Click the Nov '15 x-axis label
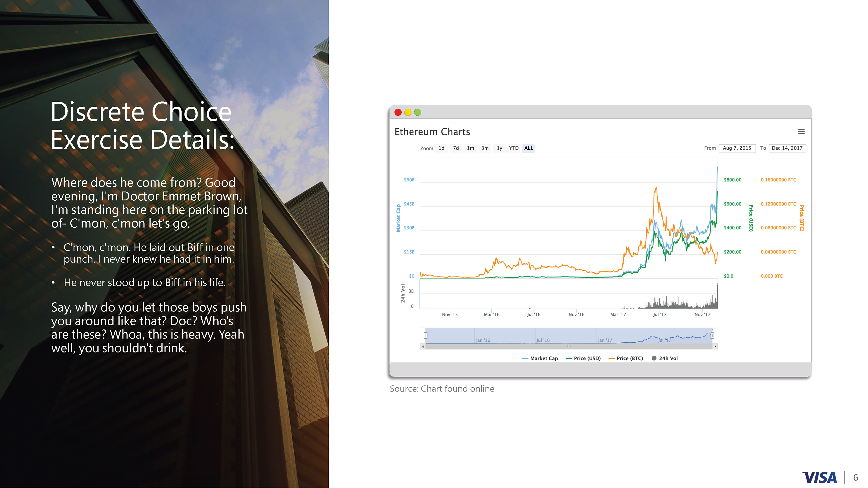 point(450,314)
